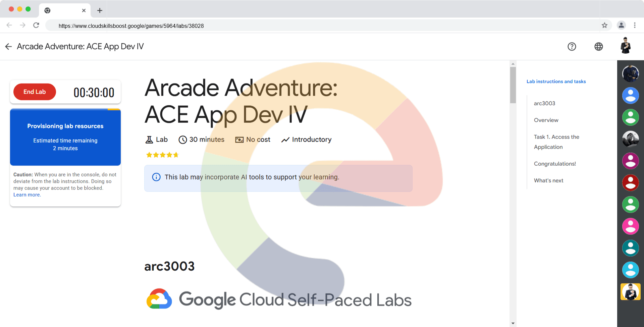Viewport: 644px width, 327px height.
Task: Open the language globe icon
Action: tap(598, 47)
